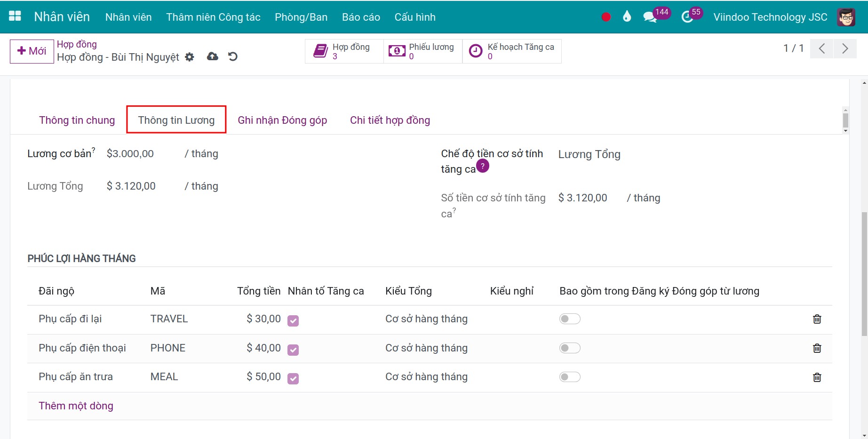Open Kiểu Tổng dropdown for PHONE row

(426, 348)
